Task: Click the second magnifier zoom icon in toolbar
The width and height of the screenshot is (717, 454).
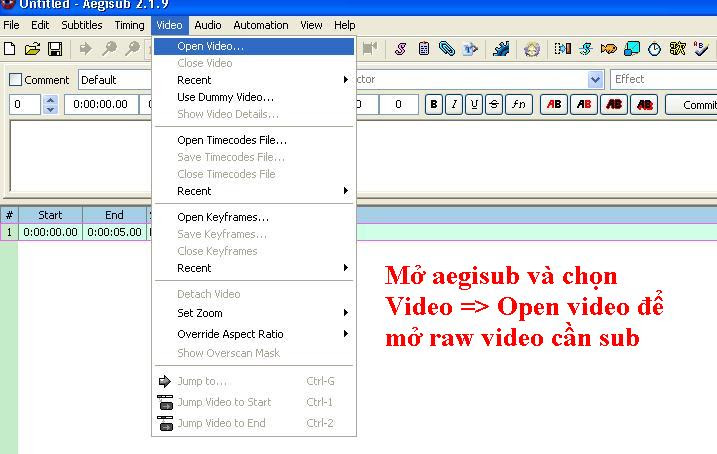Action: point(132,48)
